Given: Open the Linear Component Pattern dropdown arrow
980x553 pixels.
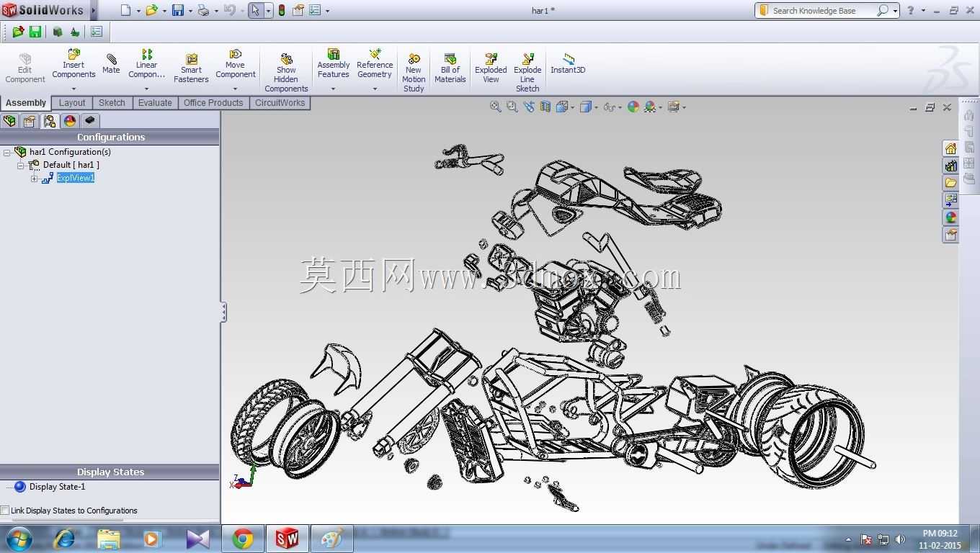Looking at the screenshot, I should (146, 89).
